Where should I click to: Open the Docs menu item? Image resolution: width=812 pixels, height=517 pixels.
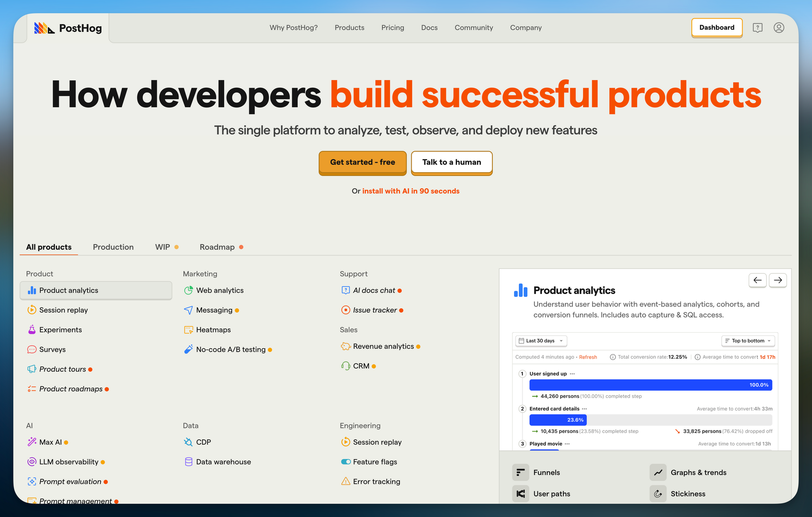point(429,28)
